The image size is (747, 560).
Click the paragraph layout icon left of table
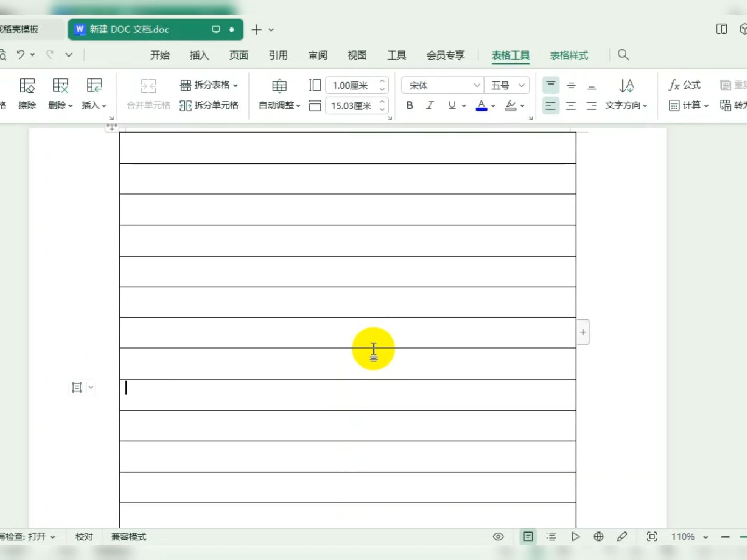(x=77, y=387)
